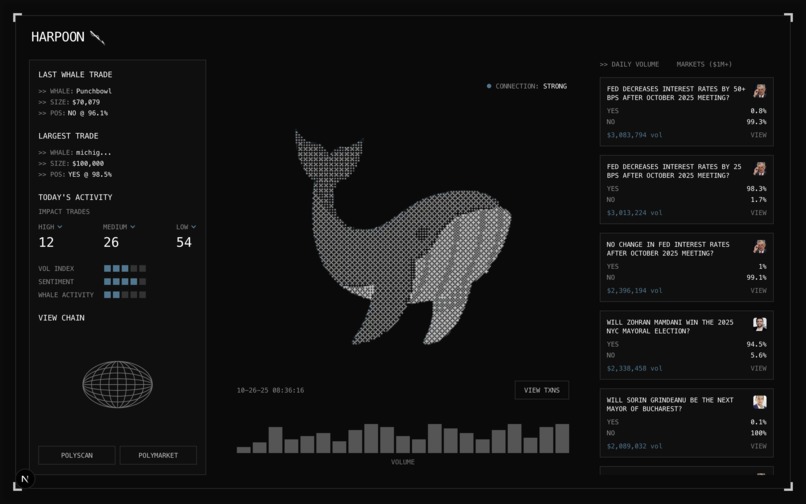The image size is (806, 504).
Task: Click the VIEW CHAIN heading
Action: pos(61,318)
